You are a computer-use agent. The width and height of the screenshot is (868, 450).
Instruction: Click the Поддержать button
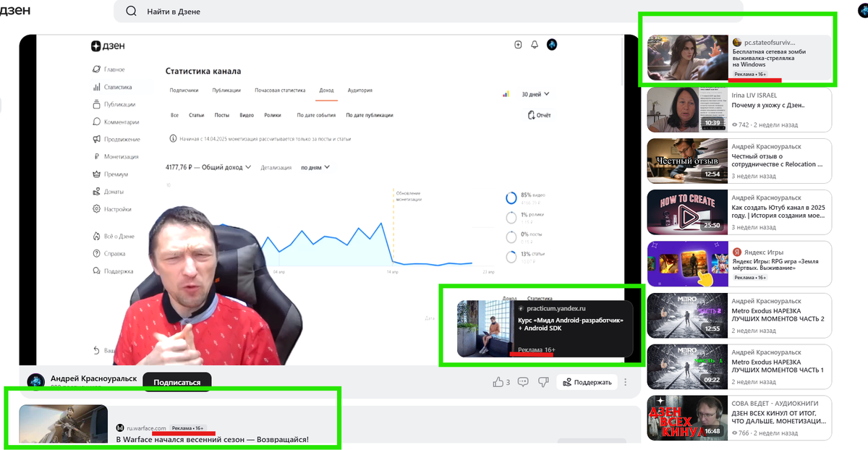587,382
